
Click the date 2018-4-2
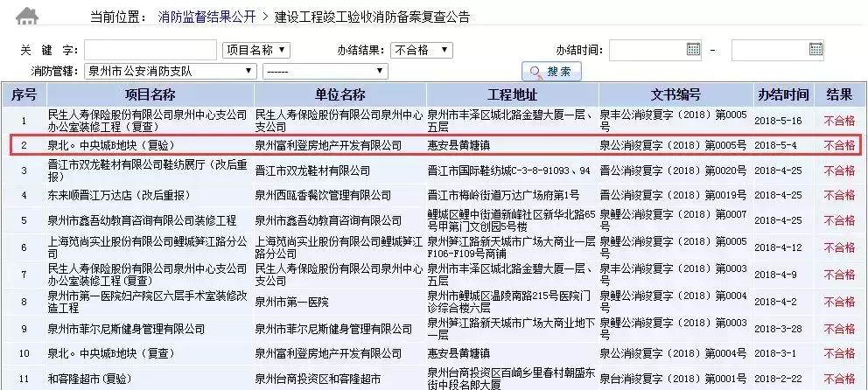775,302
